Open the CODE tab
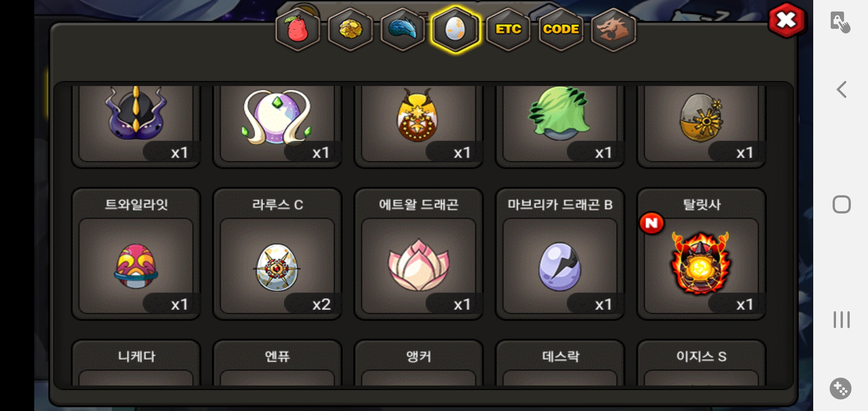 [561, 29]
